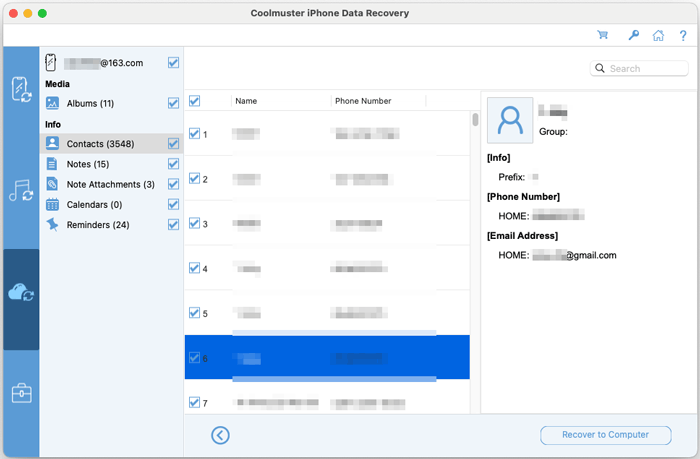Toggle the Notes (15) checkbox
The width and height of the screenshot is (700, 459).
[174, 164]
